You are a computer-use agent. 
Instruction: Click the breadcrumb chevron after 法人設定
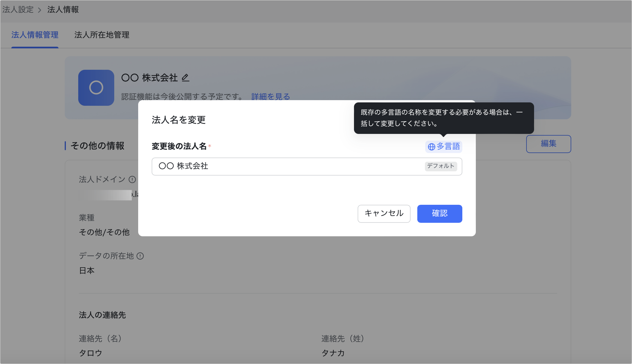point(40,10)
